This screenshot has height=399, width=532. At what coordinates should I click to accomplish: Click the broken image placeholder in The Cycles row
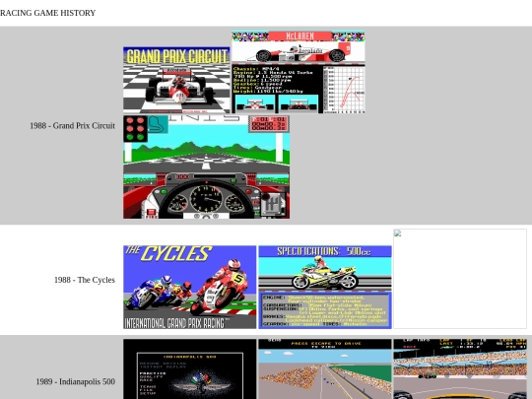point(460,279)
